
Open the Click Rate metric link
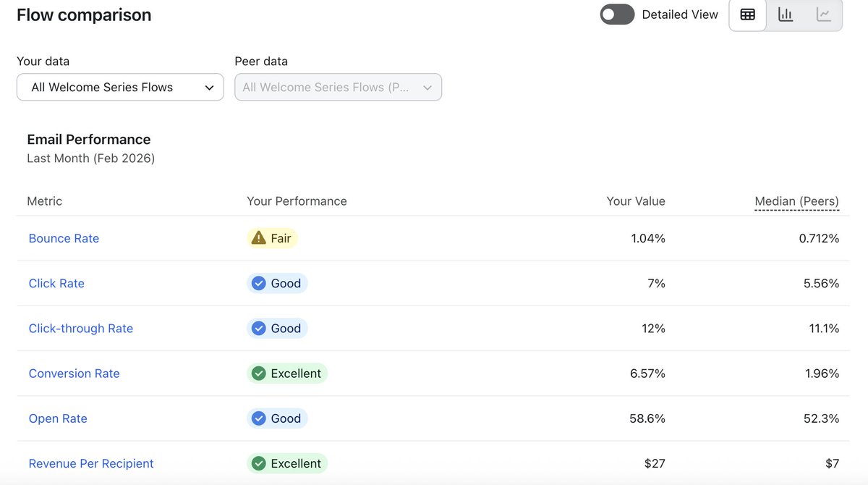(56, 284)
